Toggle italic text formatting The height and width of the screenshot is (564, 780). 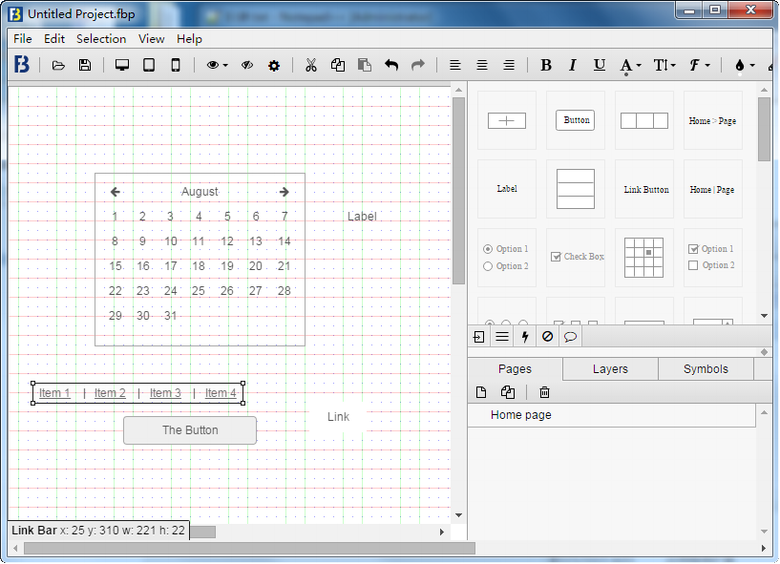point(572,65)
